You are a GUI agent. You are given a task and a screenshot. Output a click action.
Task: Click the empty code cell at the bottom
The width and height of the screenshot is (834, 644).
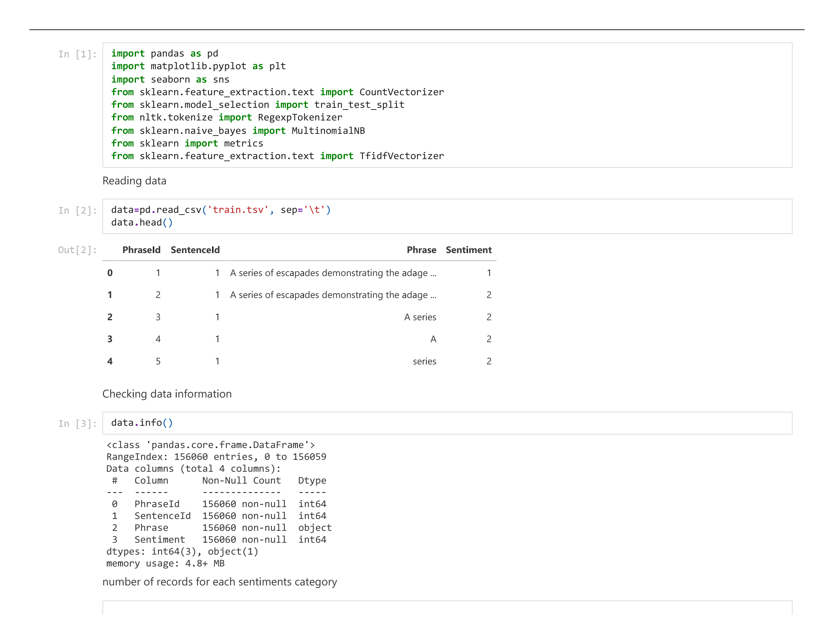point(447,608)
